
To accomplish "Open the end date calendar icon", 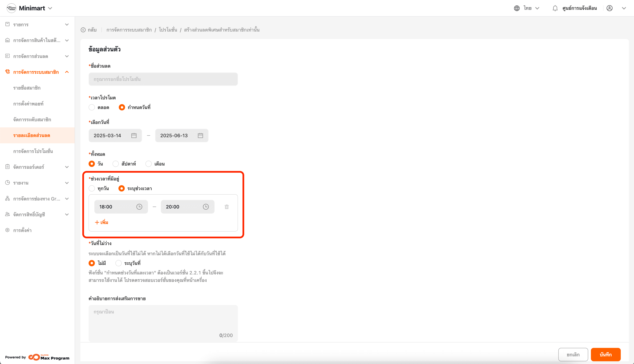I will (200, 136).
